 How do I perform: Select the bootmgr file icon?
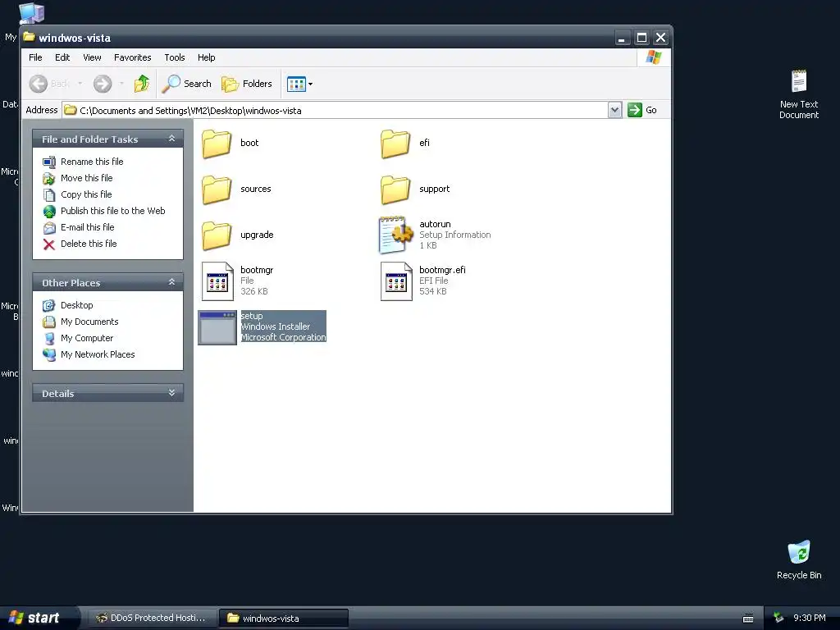(x=217, y=281)
